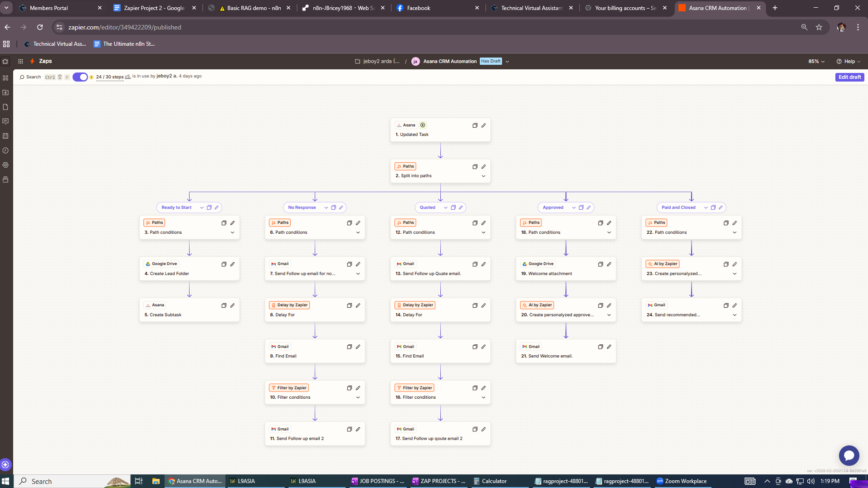Open the help chat bubble at bottom right
This screenshot has height=488, width=868.
(849, 455)
